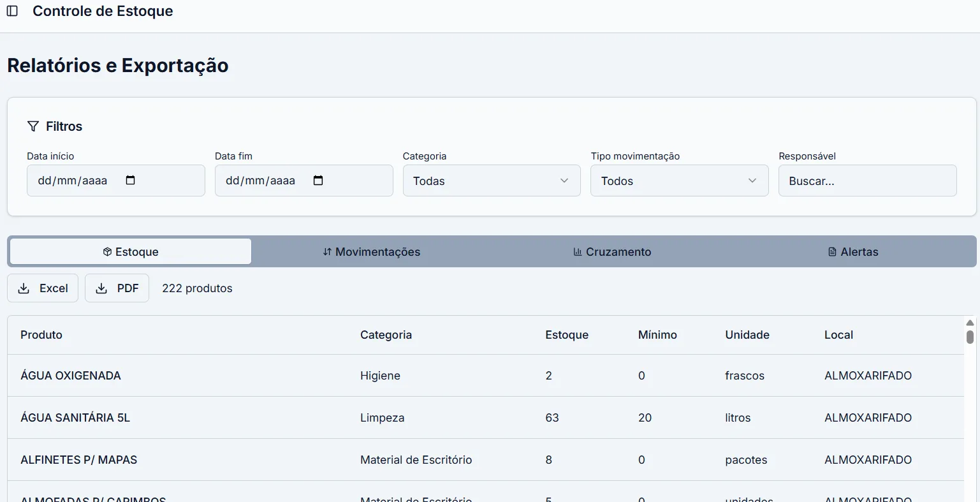Viewport: 980px width, 502px height.
Task: Click the Mínimo column header
Action: 657,335
